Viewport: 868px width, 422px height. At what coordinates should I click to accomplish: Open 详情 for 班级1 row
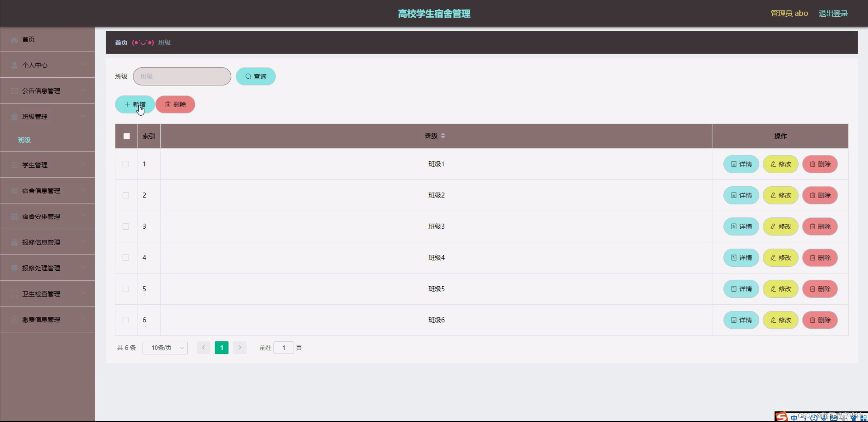coord(741,164)
